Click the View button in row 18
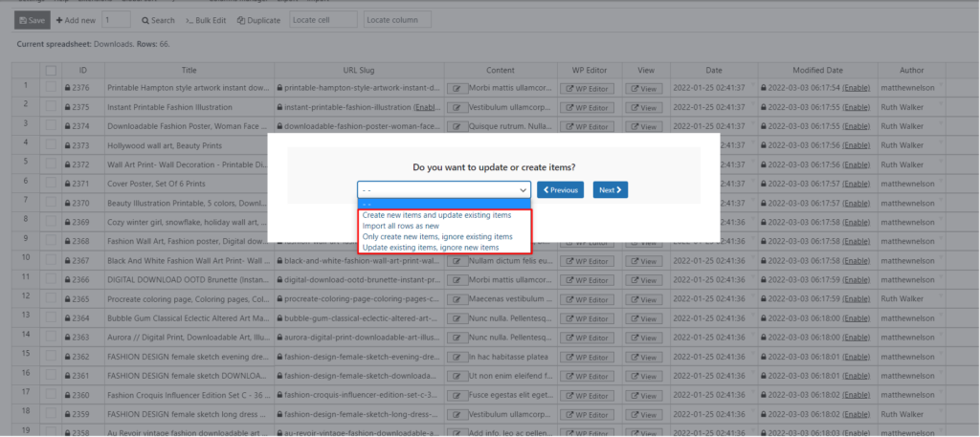This screenshot has height=437, width=980. pos(644,414)
